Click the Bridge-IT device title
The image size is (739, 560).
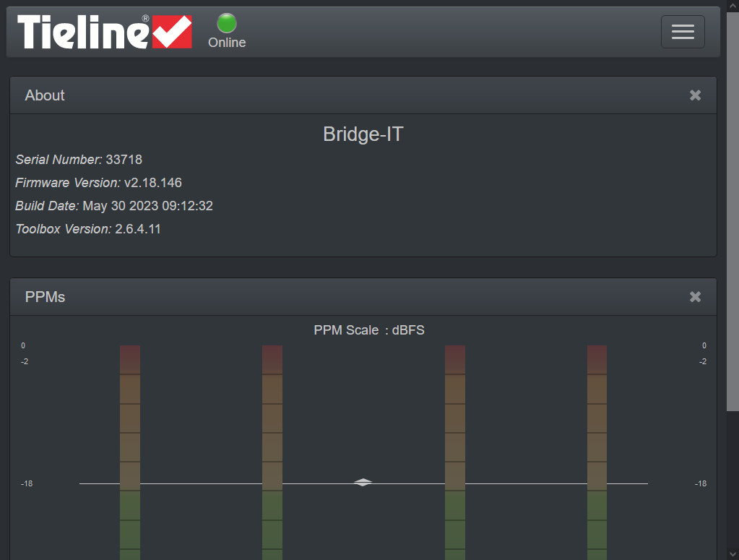tap(363, 134)
